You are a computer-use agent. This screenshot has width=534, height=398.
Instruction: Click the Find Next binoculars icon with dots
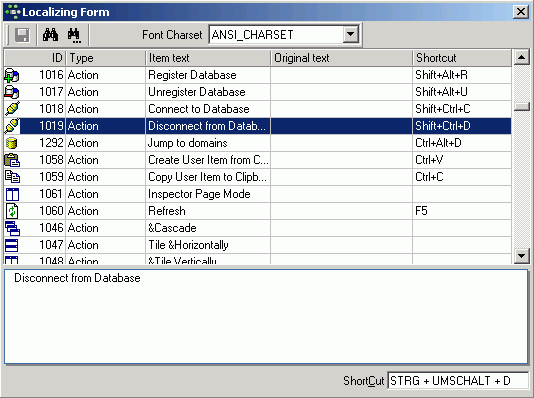74,35
